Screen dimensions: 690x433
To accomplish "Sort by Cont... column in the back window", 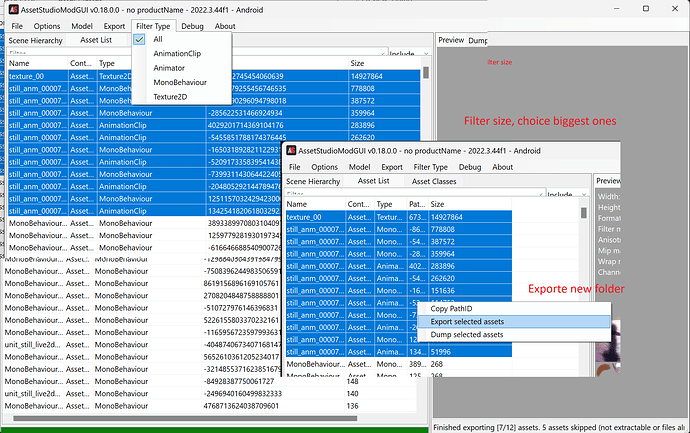I will click(82, 63).
